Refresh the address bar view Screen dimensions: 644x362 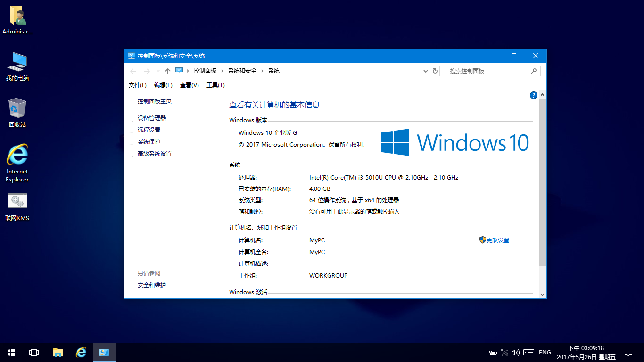(x=435, y=71)
